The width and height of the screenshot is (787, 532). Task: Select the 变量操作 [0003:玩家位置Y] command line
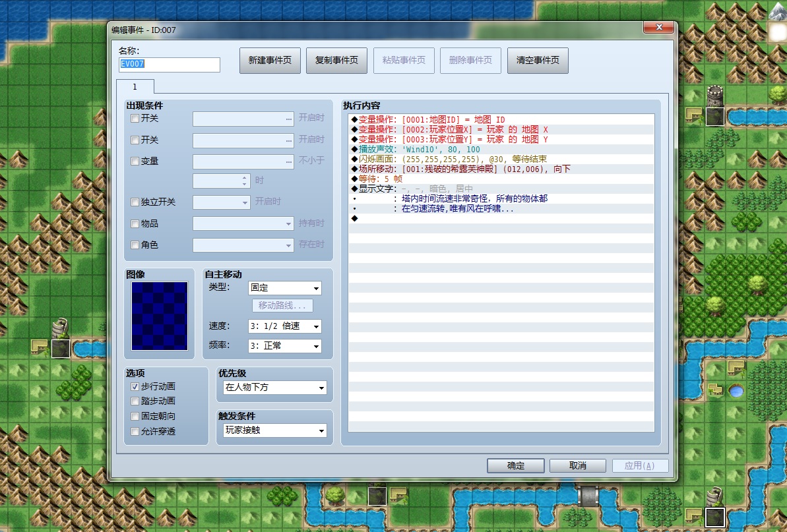[501, 139]
